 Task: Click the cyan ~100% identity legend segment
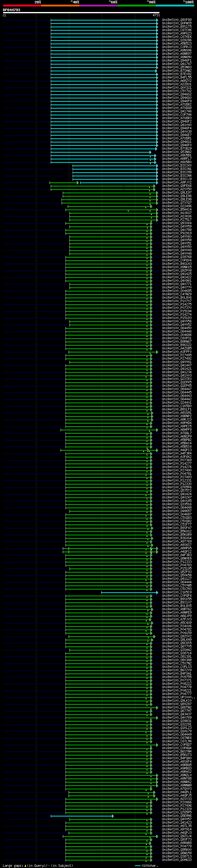point(175,6)
